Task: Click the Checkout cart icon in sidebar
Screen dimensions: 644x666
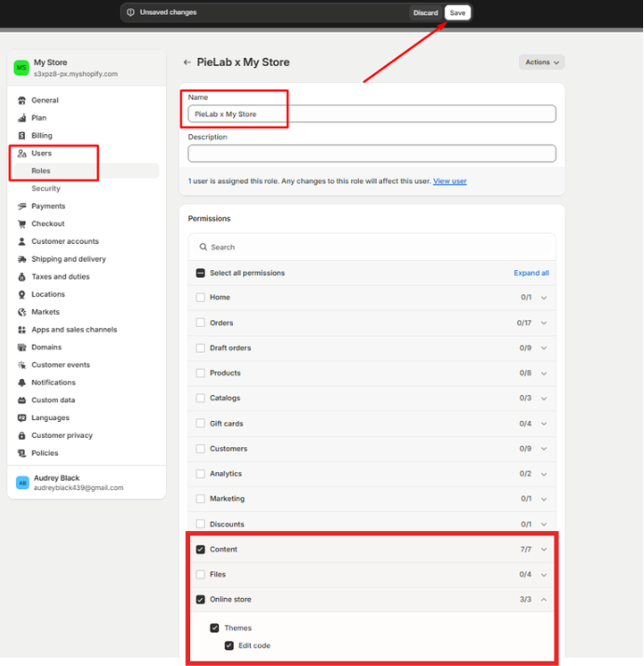Action: click(22, 224)
